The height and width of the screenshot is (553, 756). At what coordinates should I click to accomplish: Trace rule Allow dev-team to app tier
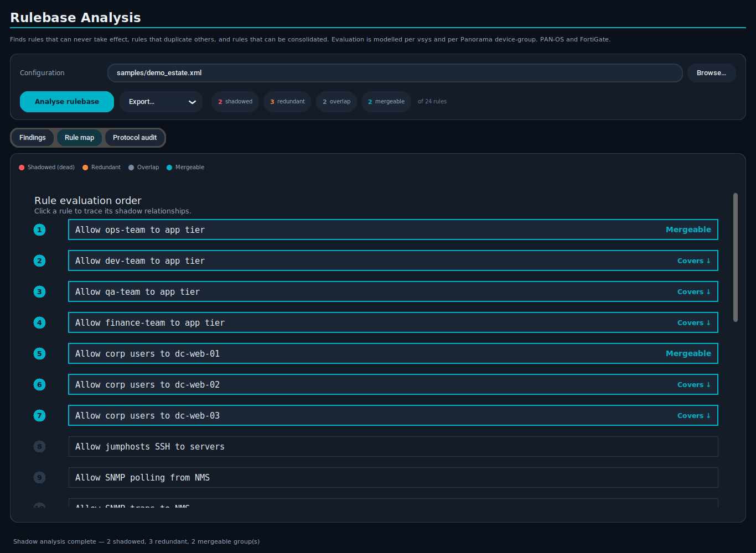393,260
